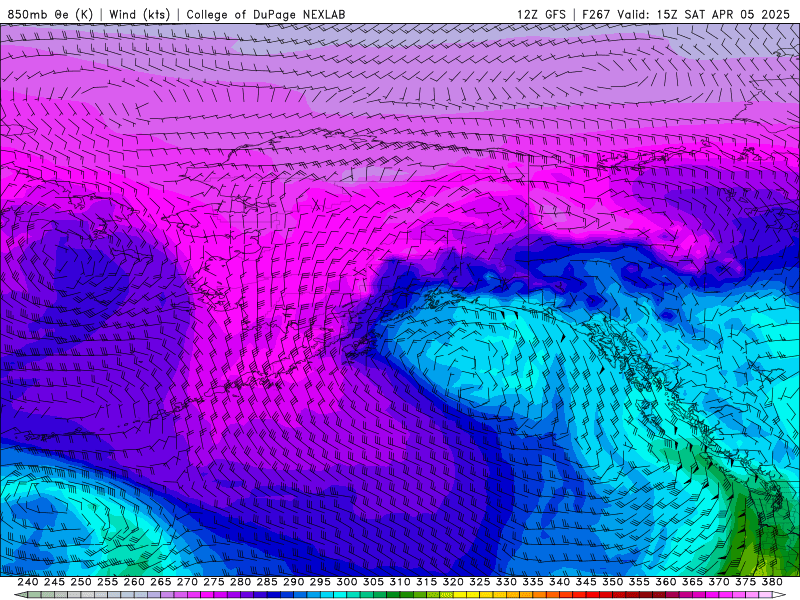Click the 325 color scale label

480,582
